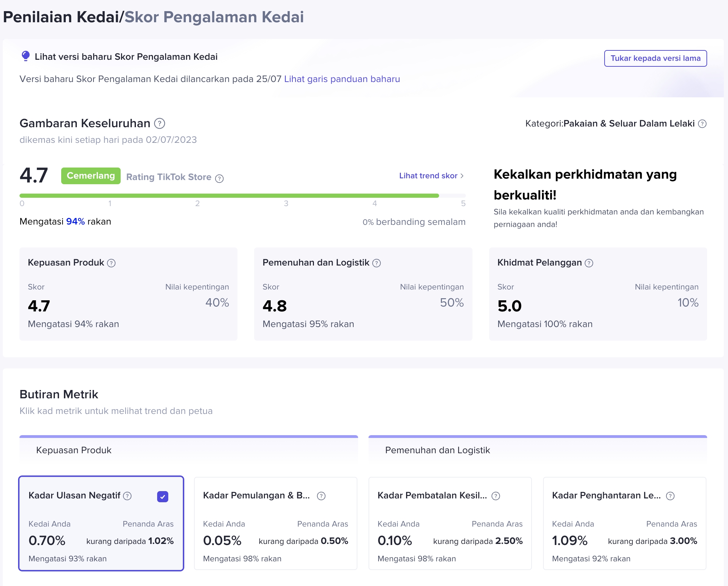Image resolution: width=728 pixels, height=586 pixels.
Task: Click the 0.10% Kedai Anda value
Action: 395,540
